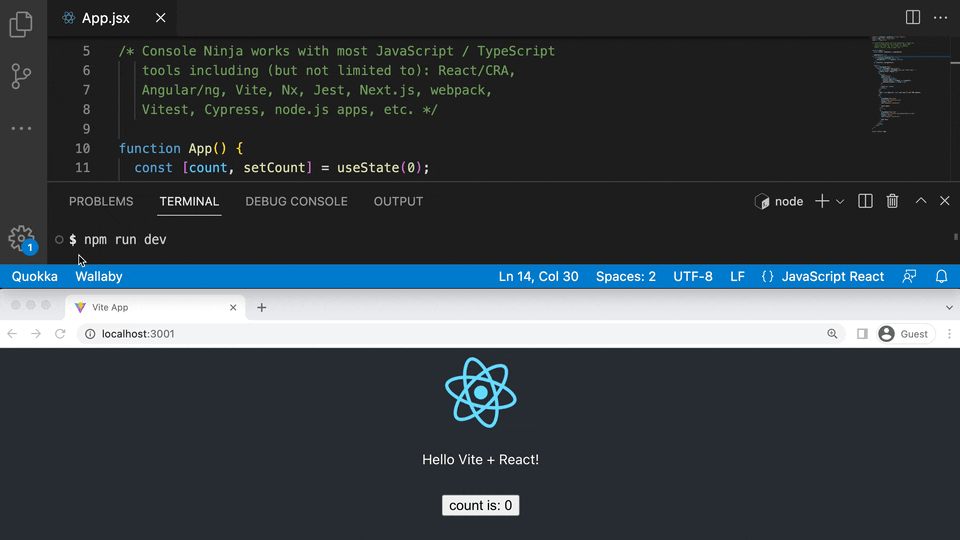Open the Source Control view

21,76
